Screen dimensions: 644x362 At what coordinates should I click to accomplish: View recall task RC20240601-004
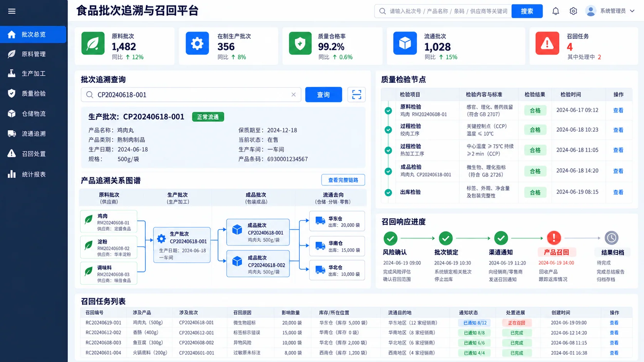click(614, 353)
